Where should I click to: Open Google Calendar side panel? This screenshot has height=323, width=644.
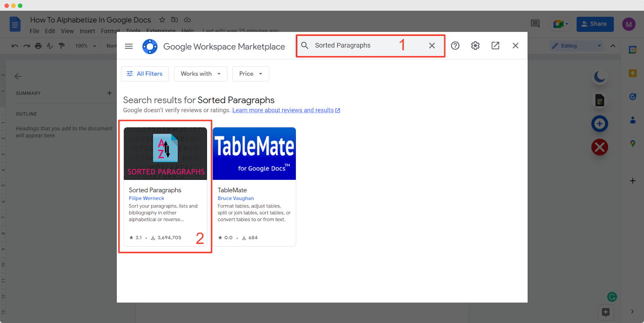tap(633, 50)
